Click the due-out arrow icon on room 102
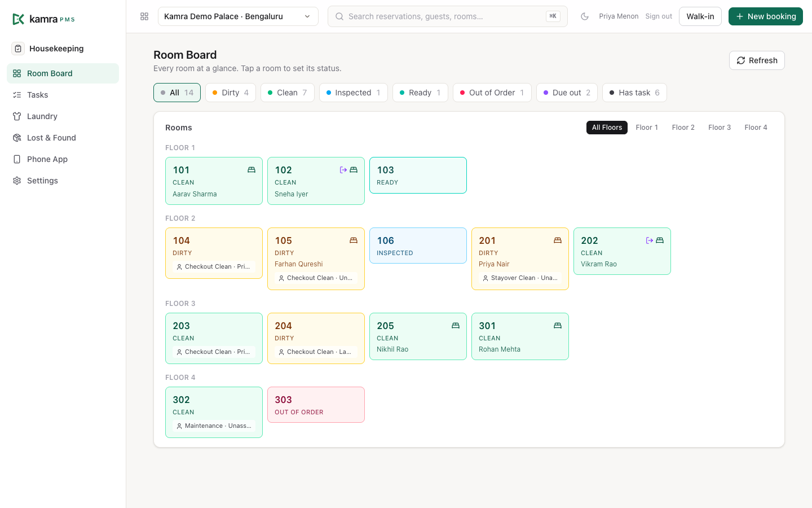 tap(343, 170)
